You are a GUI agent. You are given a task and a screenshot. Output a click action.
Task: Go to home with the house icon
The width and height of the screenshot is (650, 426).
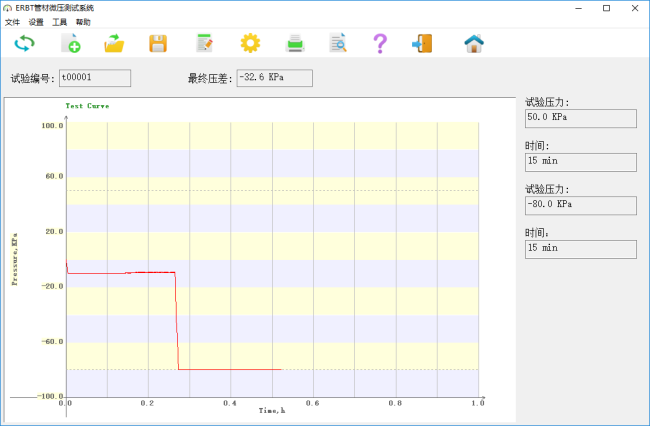point(474,43)
